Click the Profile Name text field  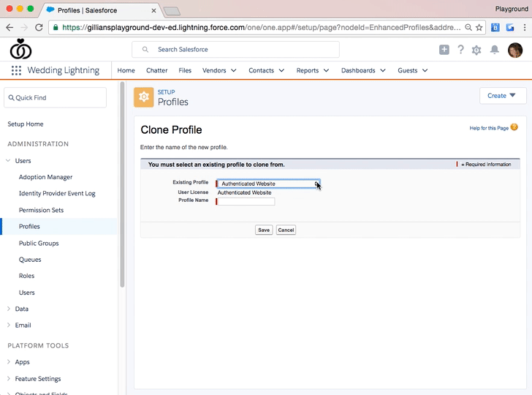(x=246, y=201)
